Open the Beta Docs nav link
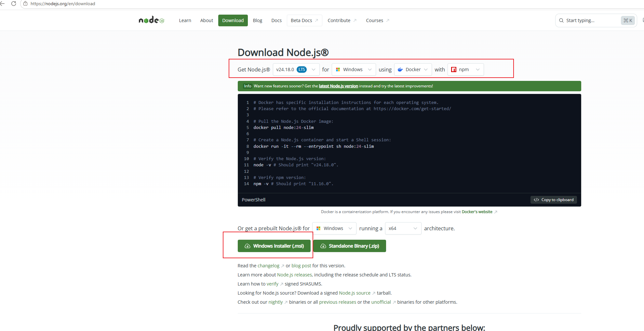This screenshot has width=644, height=331. [304, 20]
